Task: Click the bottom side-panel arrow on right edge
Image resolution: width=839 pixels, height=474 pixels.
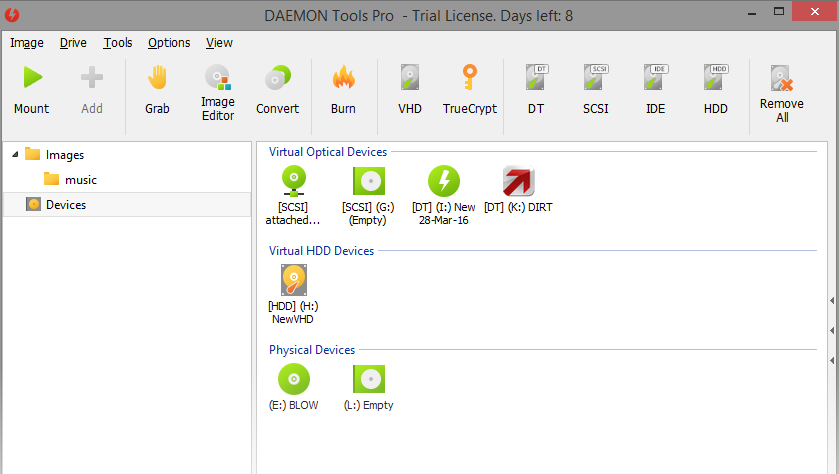Action: click(832, 361)
